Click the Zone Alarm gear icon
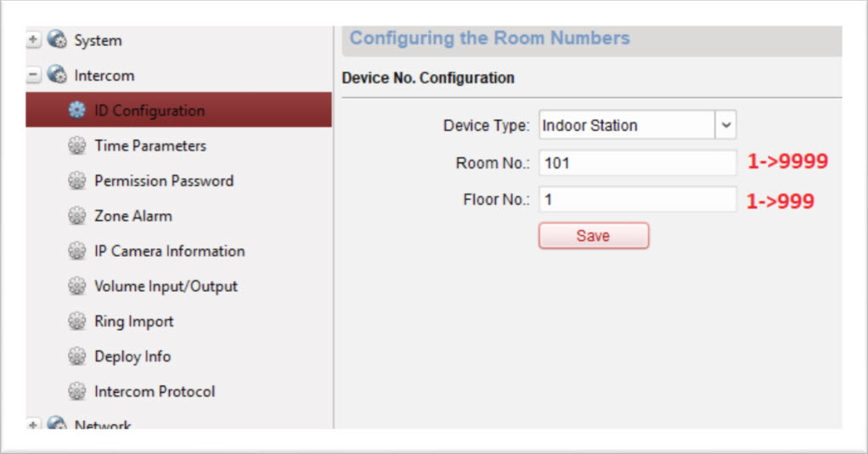The image size is (868, 454). pos(77,216)
